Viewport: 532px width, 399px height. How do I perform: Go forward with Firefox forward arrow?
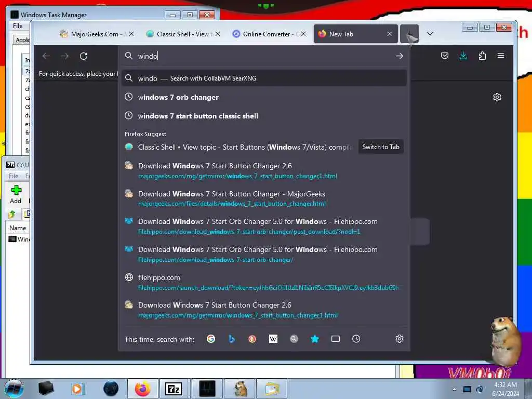(65, 56)
